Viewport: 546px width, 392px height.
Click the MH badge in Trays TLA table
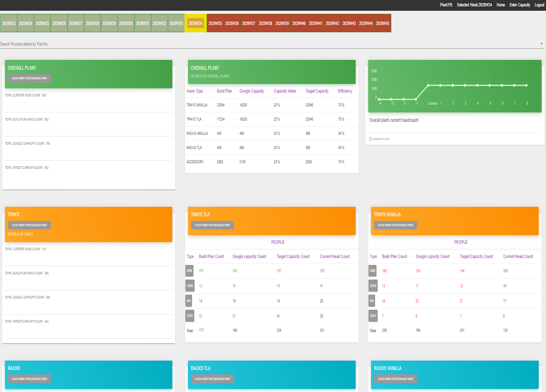(x=189, y=301)
